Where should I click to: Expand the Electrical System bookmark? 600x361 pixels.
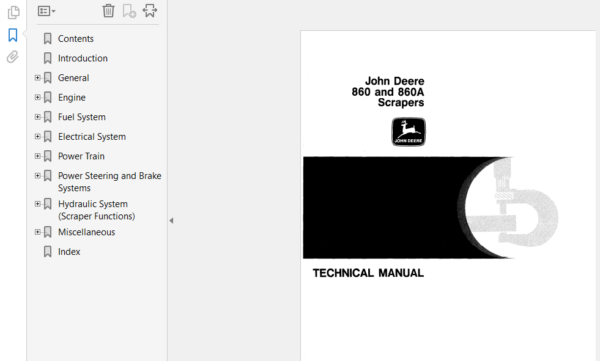[x=38, y=136]
